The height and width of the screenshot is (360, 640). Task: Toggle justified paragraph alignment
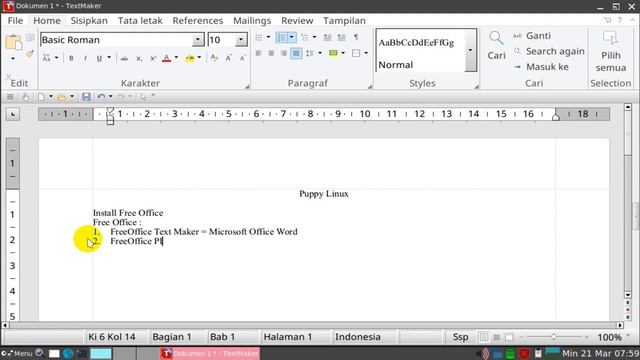[296, 53]
